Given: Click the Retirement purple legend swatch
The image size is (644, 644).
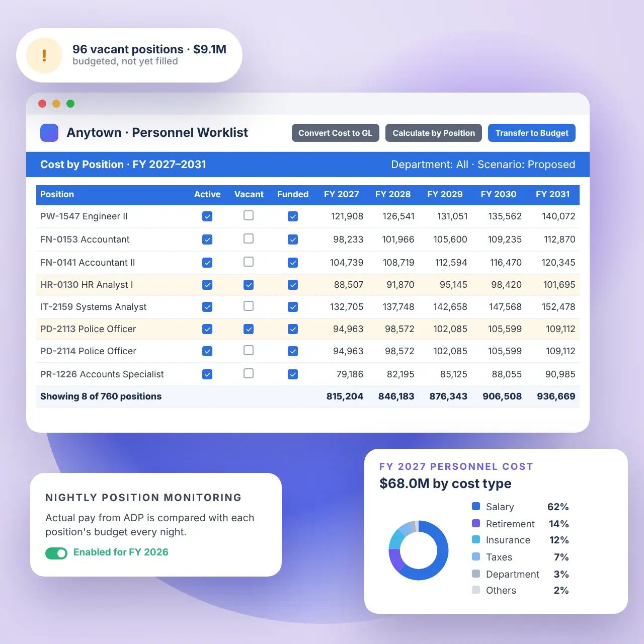Looking at the screenshot, I should pyautogui.click(x=476, y=523).
